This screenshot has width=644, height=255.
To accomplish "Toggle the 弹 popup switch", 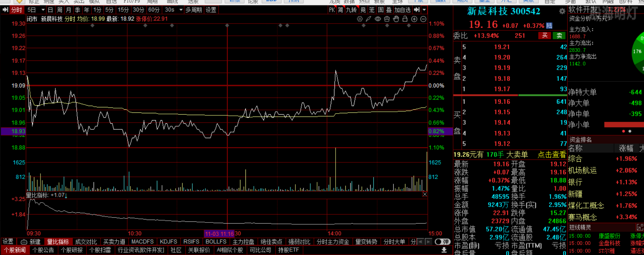I will pyautogui.click(x=442, y=242).
